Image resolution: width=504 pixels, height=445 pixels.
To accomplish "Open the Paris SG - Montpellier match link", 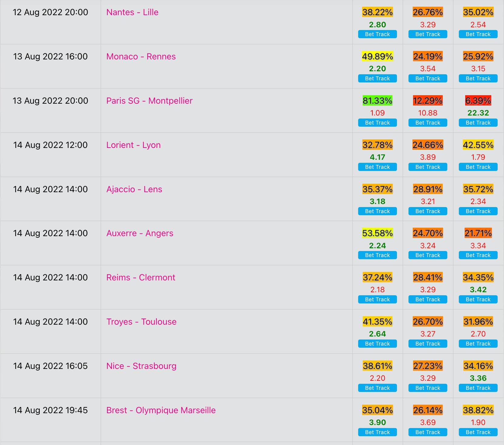I will coord(150,101).
